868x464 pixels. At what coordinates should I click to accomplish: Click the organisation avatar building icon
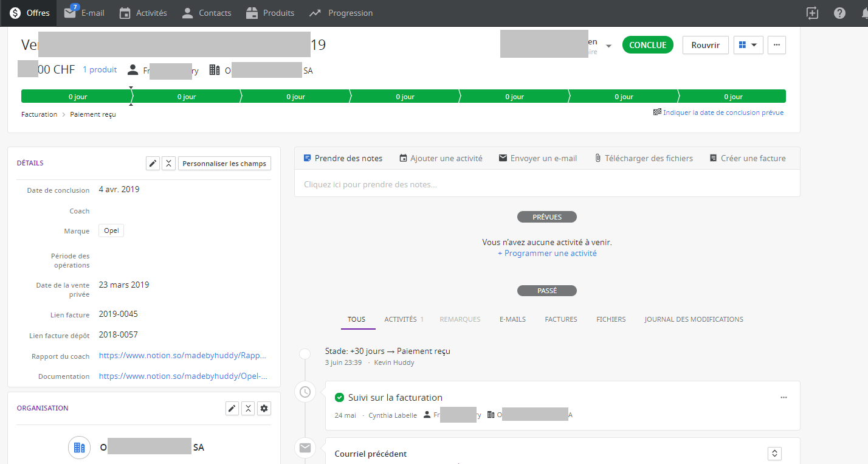[x=79, y=448]
